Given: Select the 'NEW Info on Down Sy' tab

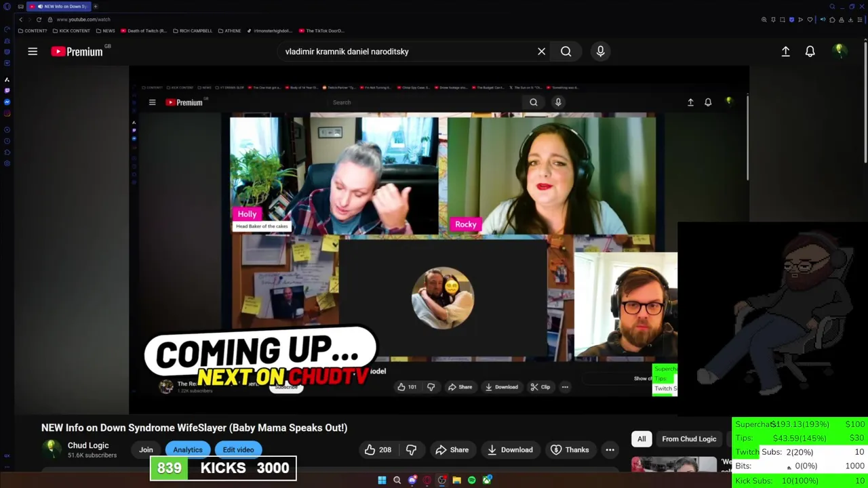Looking at the screenshot, I should tap(58, 6).
